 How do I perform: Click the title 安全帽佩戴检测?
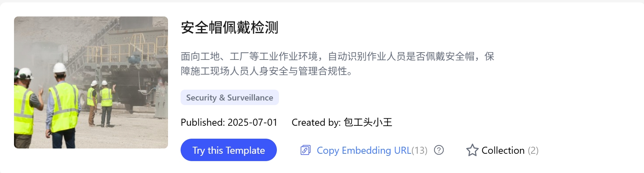[230, 27]
